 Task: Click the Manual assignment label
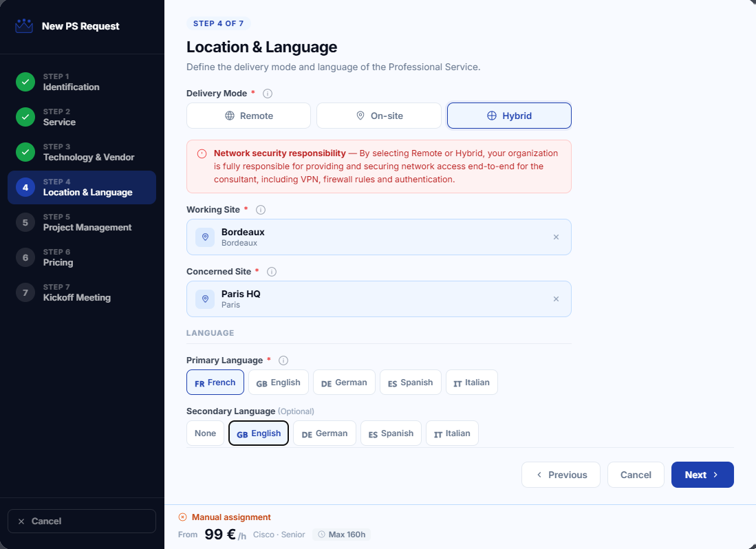pos(231,517)
